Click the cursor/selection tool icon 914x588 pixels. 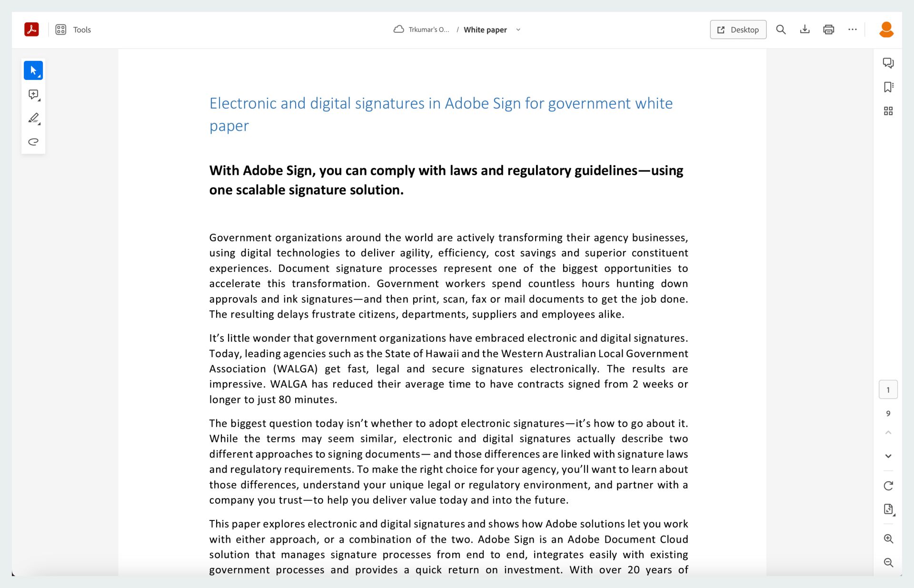[x=34, y=70]
